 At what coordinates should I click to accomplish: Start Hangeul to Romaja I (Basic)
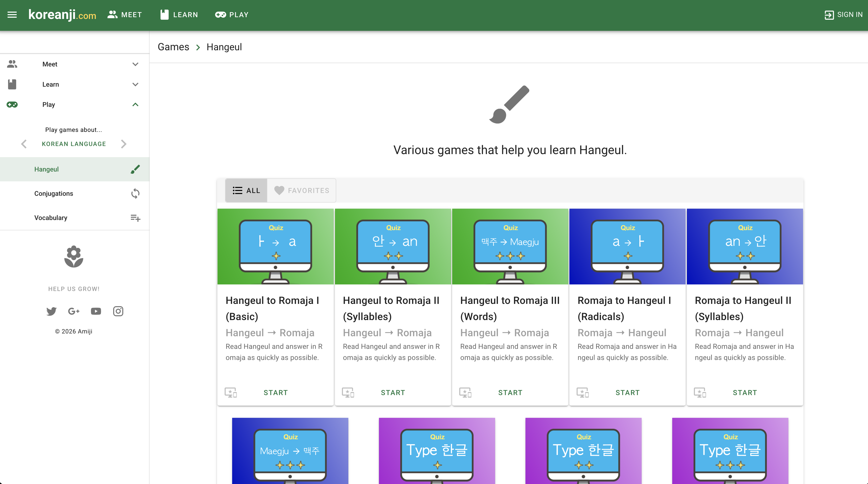click(x=276, y=393)
